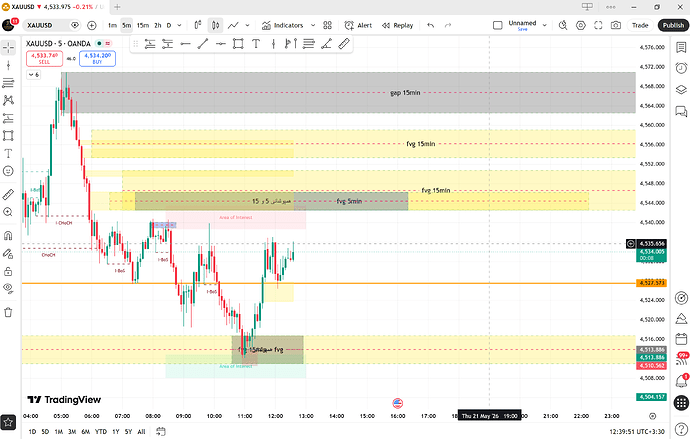This screenshot has height=439, width=690.
Task: Open the Object tree layers icon
Action: coord(681,89)
